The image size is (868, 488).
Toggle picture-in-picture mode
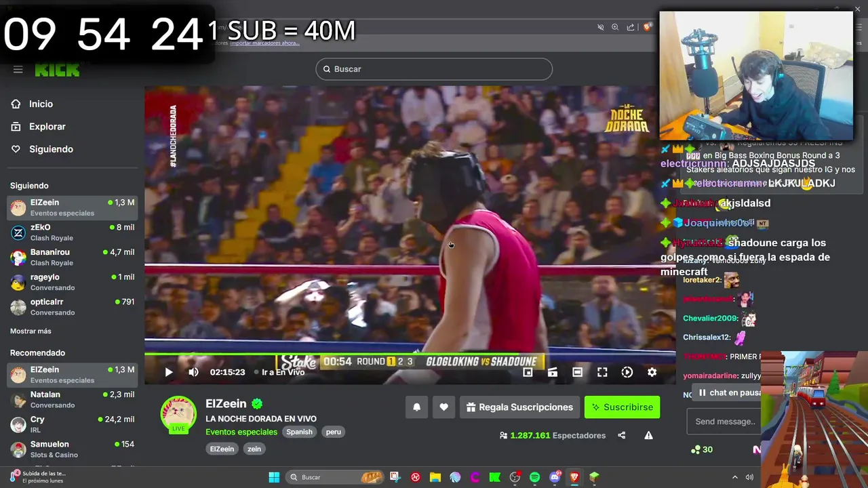tap(528, 372)
